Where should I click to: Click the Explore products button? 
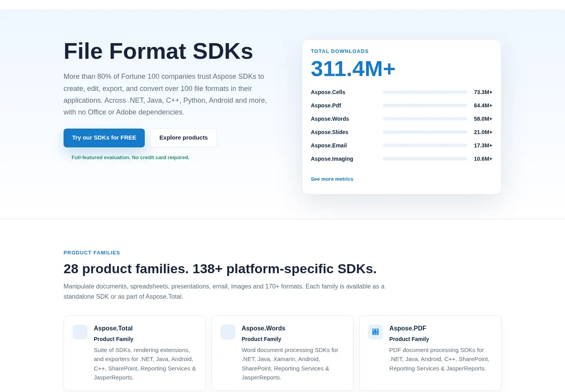pyautogui.click(x=184, y=138)
